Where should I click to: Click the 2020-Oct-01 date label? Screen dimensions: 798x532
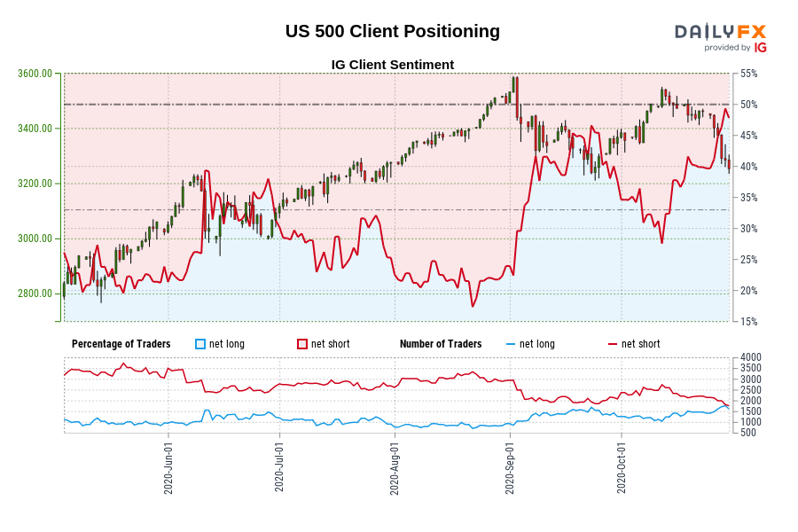621,467
